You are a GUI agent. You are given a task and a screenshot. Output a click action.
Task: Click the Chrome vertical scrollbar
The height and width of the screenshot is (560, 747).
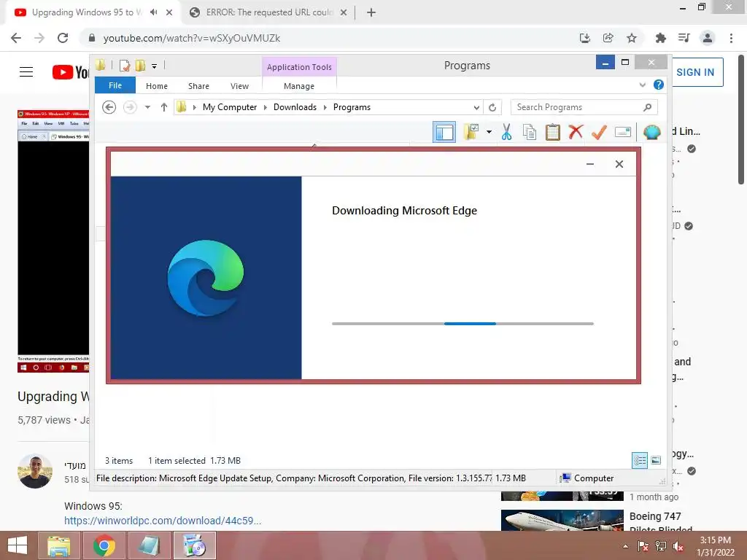pyautogui.click(x=741, y=119)
